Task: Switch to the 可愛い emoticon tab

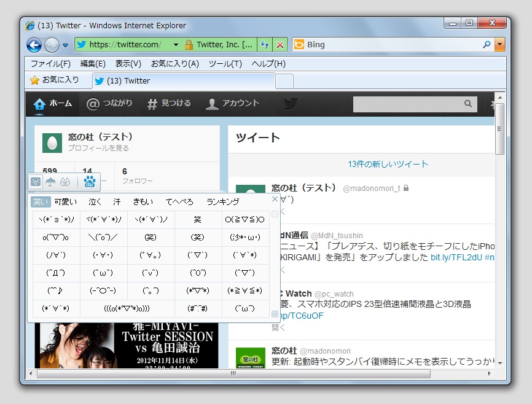Action: 65,201
